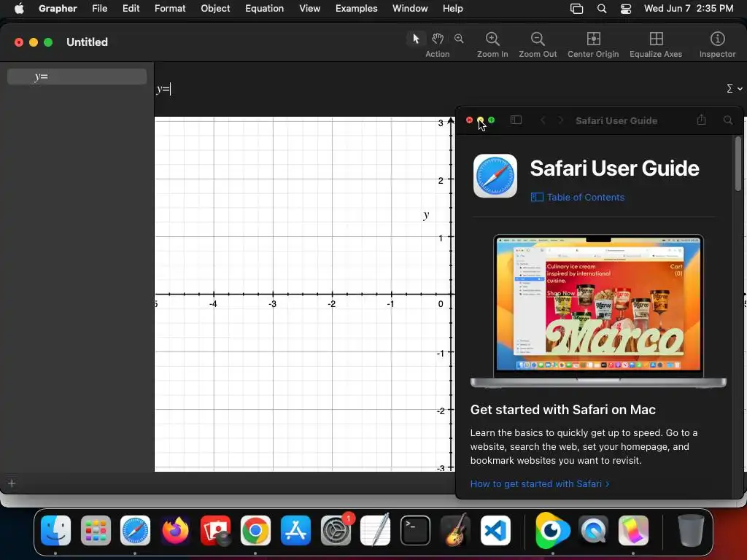Click the Safari User Guide scrollbar
The width and height of the screenshot is (747, 560).
738,164
